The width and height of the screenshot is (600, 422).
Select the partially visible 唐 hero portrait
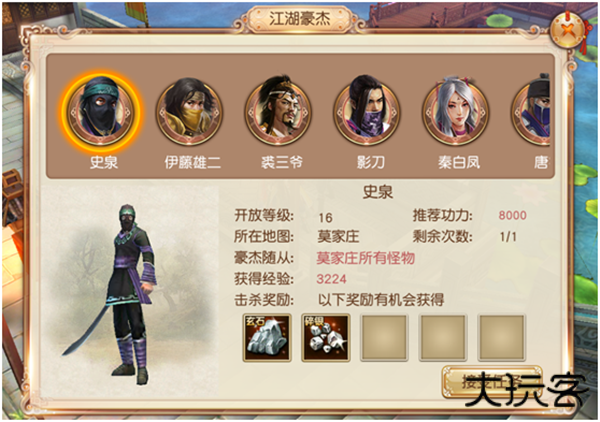(531, 112)
